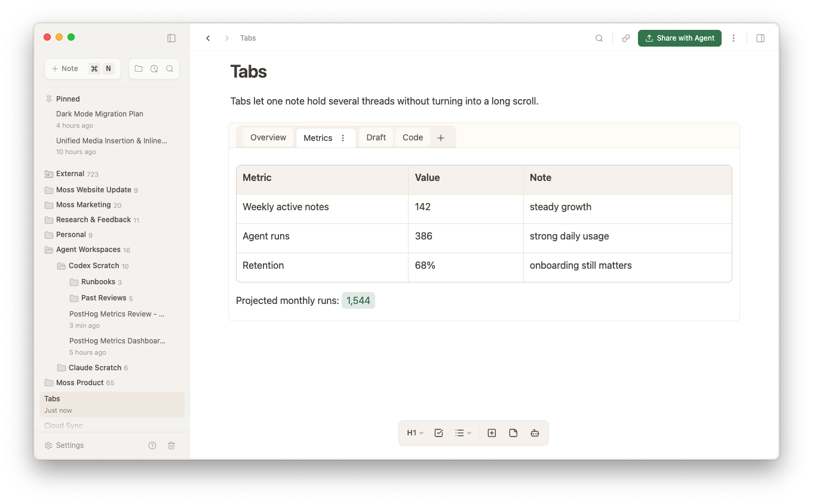
Task: Click the Share with Agent button
Action: [x=679, y=38]
